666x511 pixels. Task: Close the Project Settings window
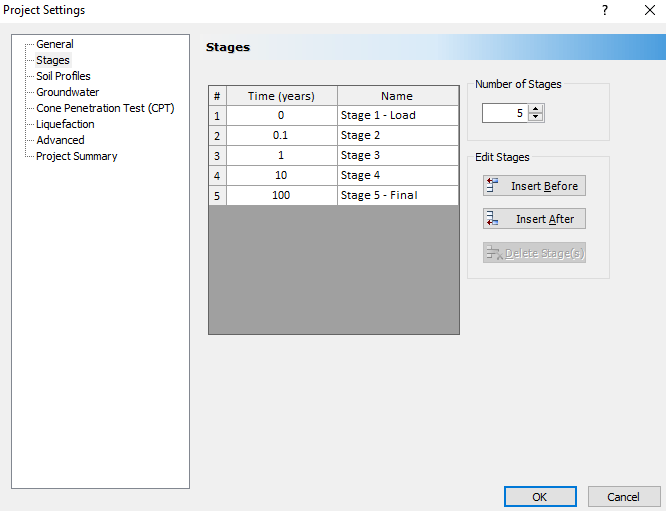pyautogui.click(x=649, y=10)
